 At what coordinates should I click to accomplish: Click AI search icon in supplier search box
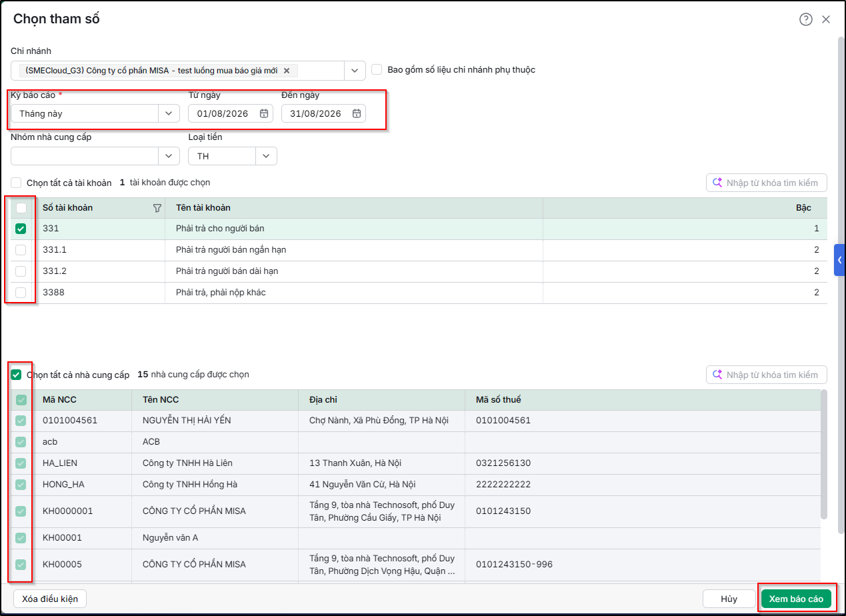click(x=717, y=375)
